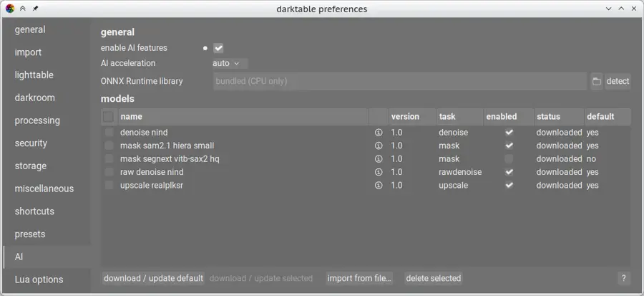
Task: Open the AI acceleration auto dropdown
Action: coord(229,63)
